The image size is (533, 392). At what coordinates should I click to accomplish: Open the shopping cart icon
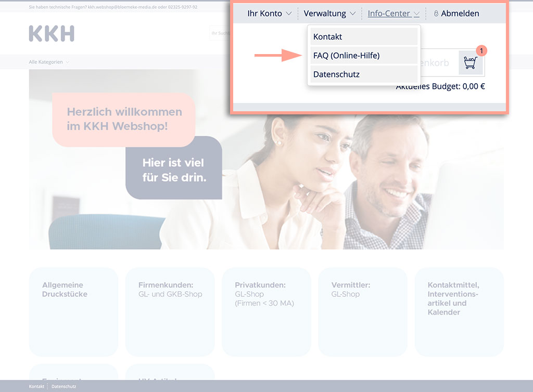click(x=470, y=63)
